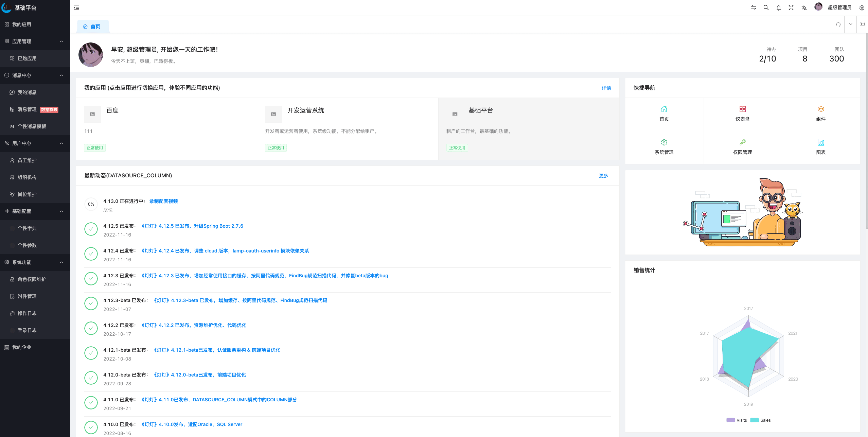Click the search magnifier icon in the header
This screenshot has height=437, width=868.
point(766,8)
